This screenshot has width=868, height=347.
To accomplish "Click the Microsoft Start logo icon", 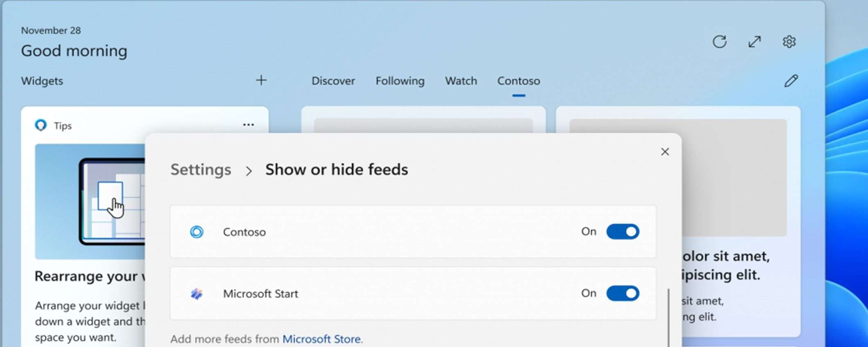I will tap(197, 293).
